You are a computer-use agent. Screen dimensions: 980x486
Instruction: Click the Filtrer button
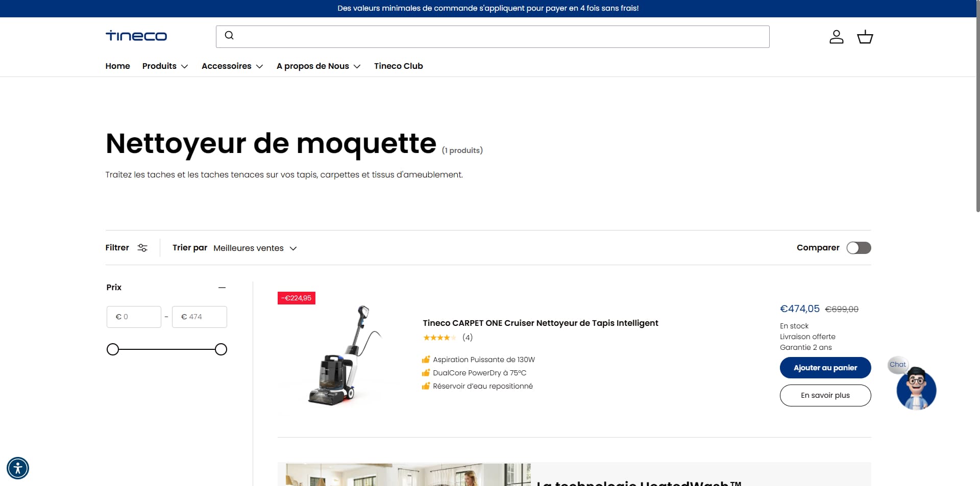tap(127, 248)
